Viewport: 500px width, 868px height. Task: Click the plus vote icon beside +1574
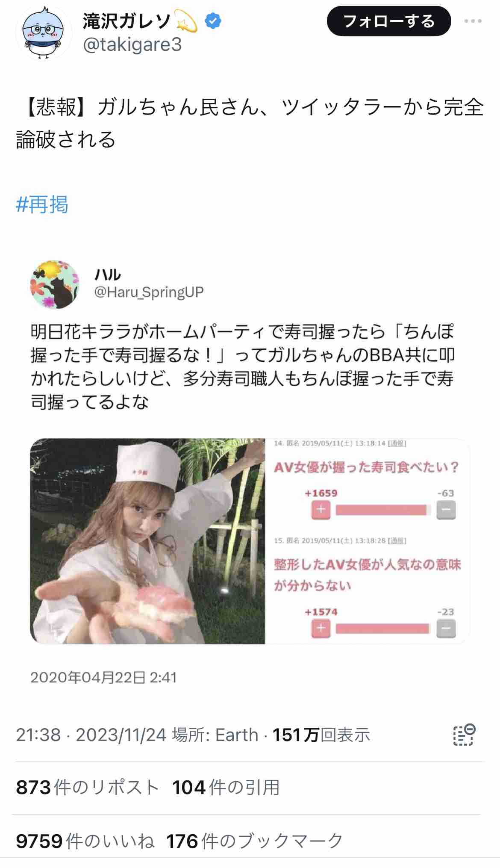click(x=321, y=629)
